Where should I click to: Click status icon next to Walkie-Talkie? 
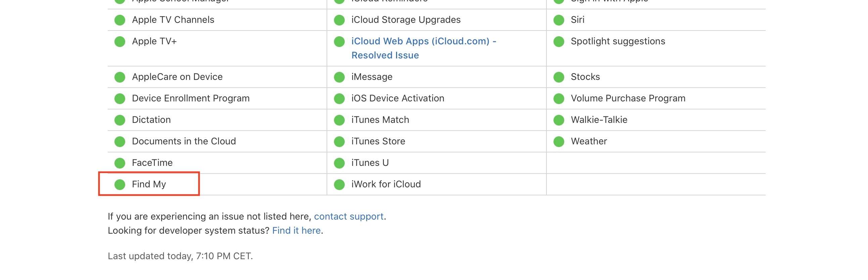[x=558, y=120]
